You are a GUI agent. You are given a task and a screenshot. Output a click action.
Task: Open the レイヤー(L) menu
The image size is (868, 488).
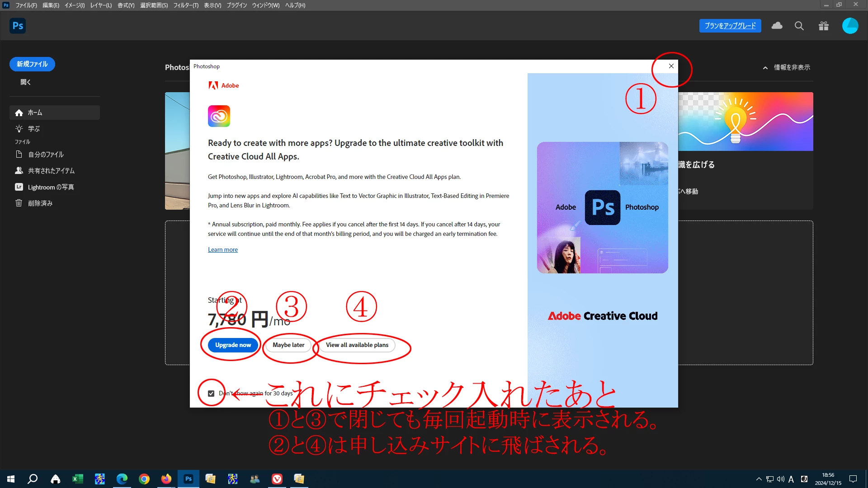click(100, 5)
